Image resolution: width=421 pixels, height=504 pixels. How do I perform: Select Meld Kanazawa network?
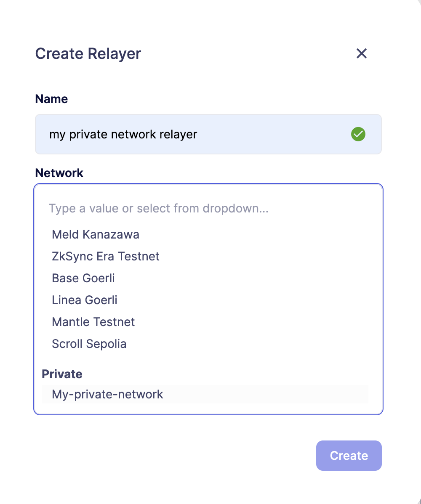point(96,234)
